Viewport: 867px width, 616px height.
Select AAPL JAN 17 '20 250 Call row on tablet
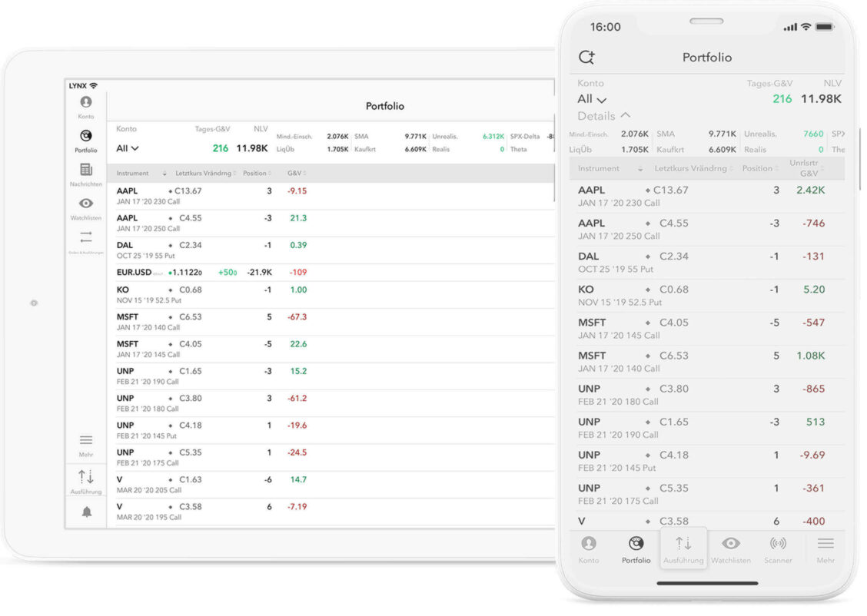point(331,224)
